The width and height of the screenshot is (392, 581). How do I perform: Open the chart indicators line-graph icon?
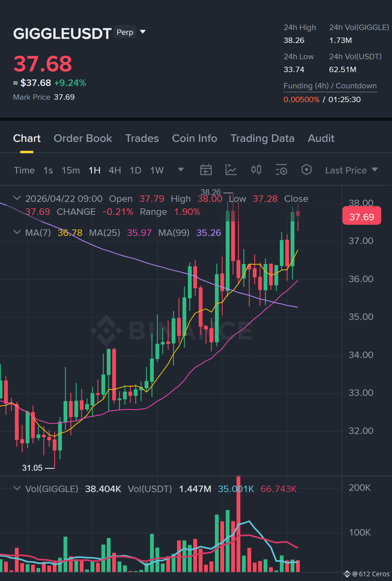pos(231,170)
